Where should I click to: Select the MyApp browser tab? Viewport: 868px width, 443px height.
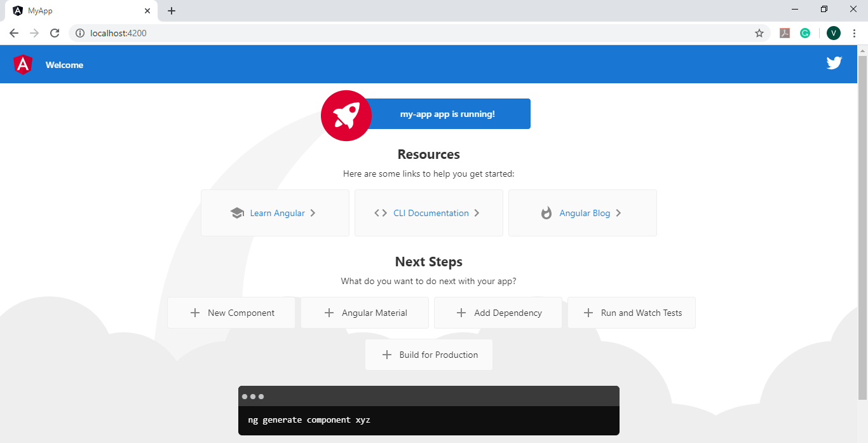[x=81, y=11]
